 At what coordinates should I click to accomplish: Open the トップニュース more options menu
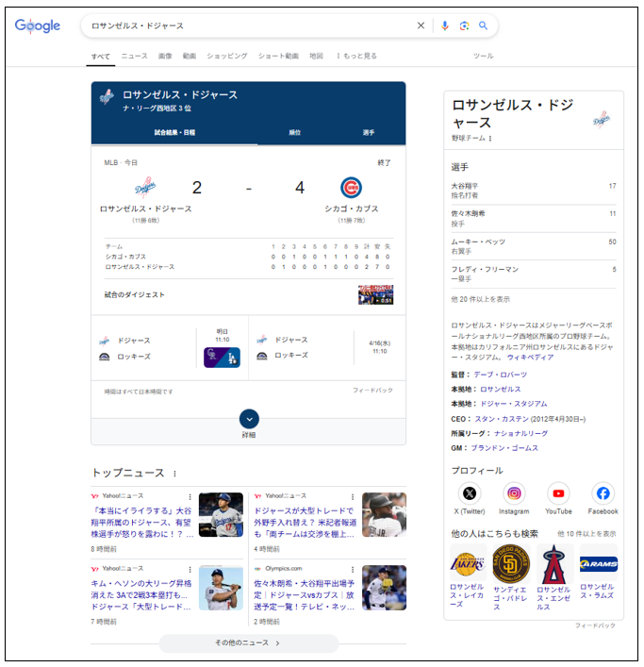174,474
